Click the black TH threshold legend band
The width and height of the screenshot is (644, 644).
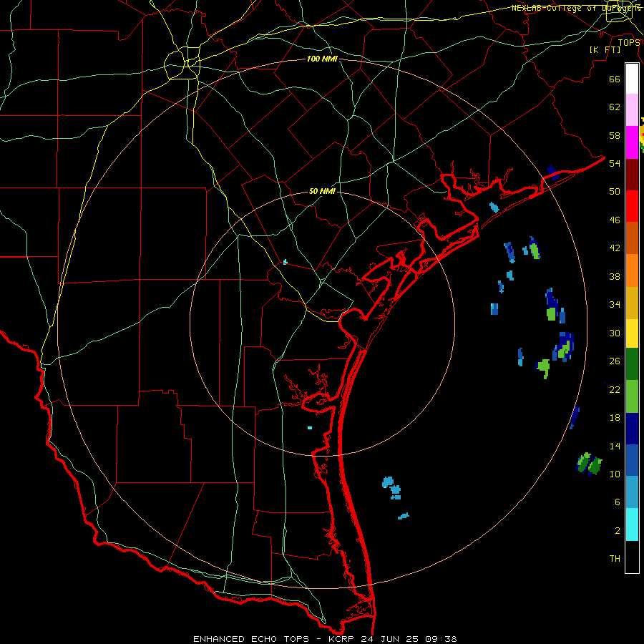pyautogui.click(x=632, y=557)
